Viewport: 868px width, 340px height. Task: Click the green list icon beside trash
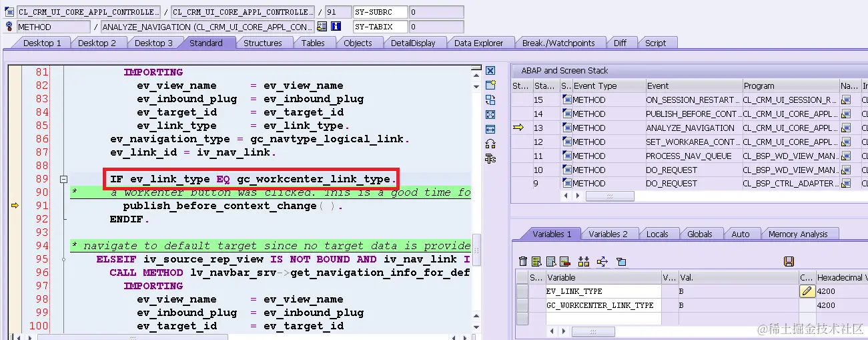[x=537, y=261]
